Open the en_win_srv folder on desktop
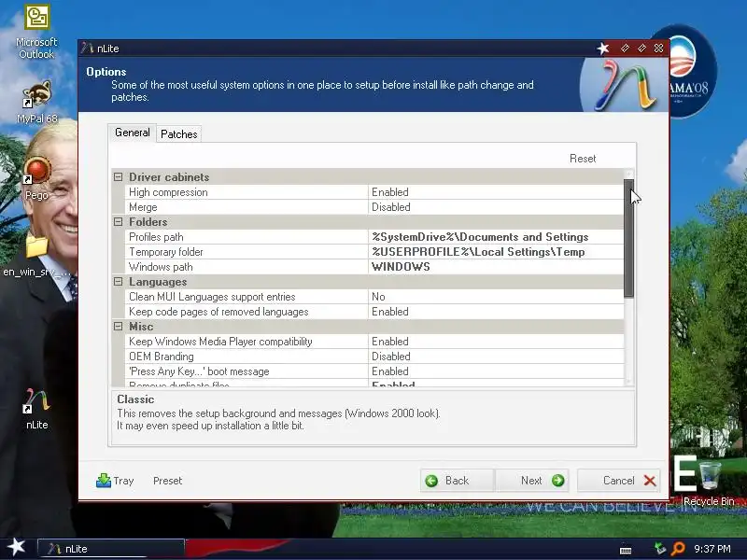Image resolution: width=747 pixels, height=560 pixels. 36,255
